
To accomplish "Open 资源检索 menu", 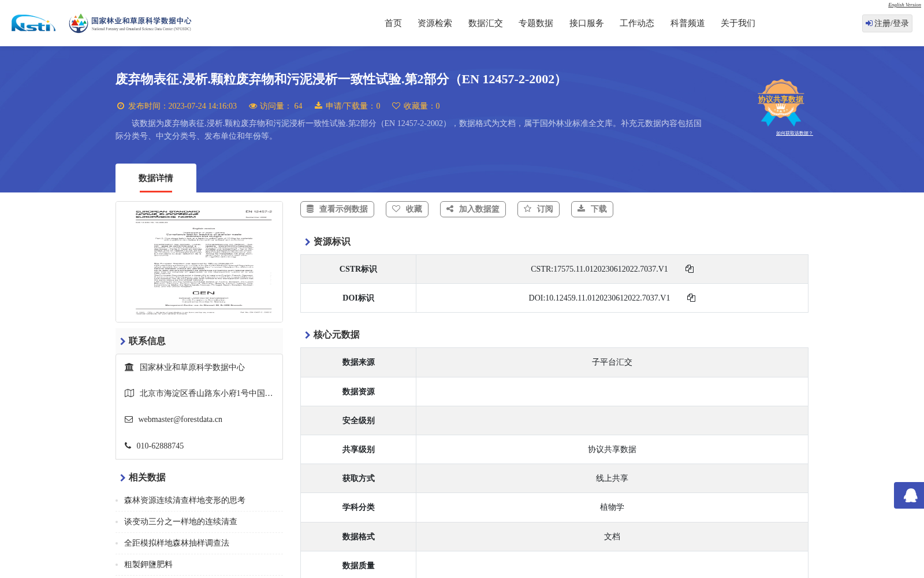I will click(x=435, y=23).
